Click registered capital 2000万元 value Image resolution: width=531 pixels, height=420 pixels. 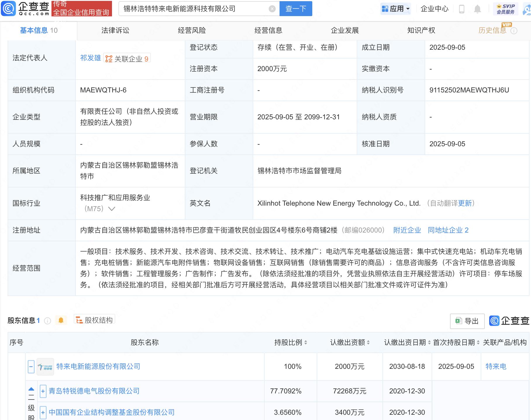tap(272, 69)
